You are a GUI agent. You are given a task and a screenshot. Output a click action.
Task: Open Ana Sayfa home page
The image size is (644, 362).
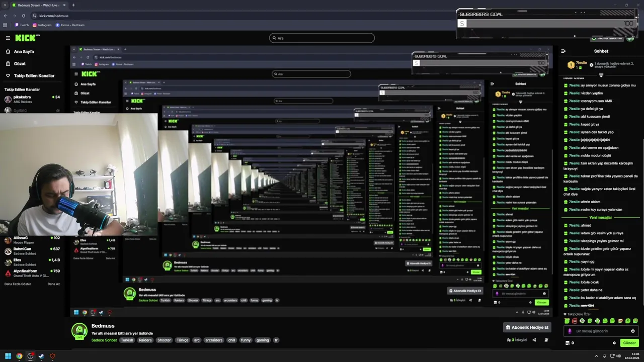tap(20, 51)
